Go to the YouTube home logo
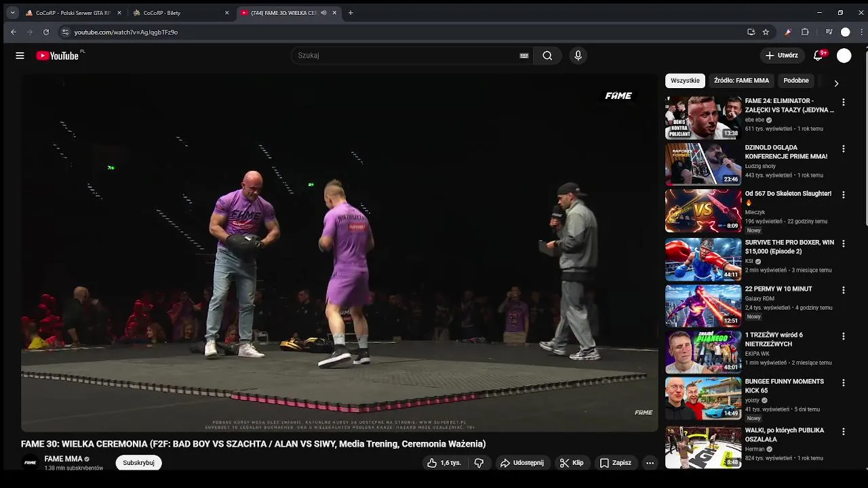868x488 pixels. point(58,56)
